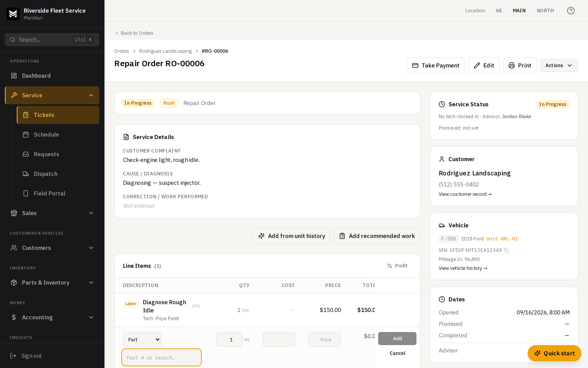Click the percent icon next to Profit
Screen dimensions: 588x368
[x=390, y=266]
